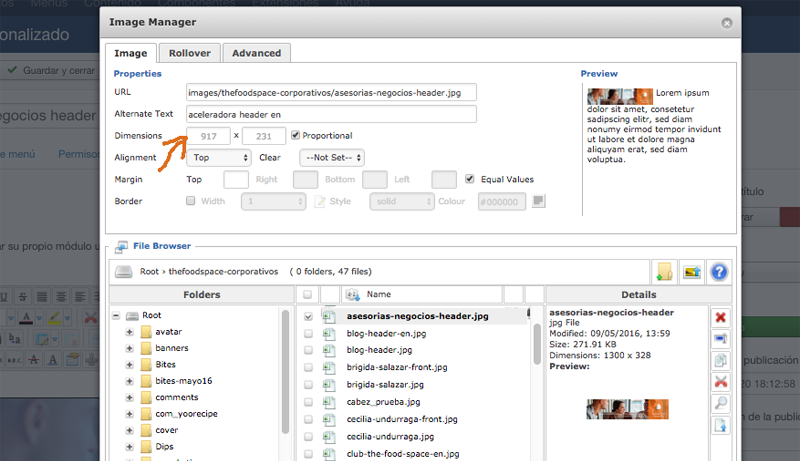Open the Border Width dropdown
Screen dimensions: 800x461
(273, 201)
